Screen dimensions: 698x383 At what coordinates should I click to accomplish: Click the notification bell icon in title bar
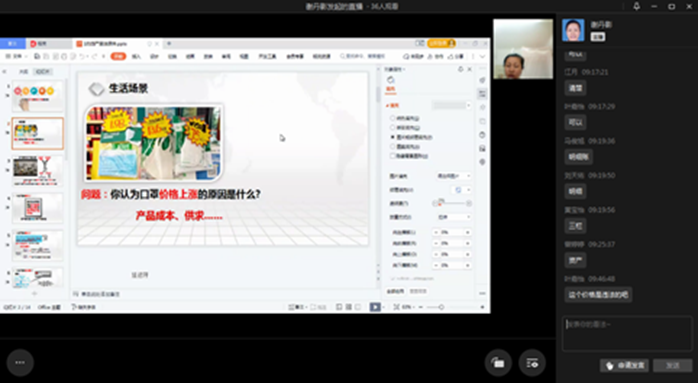(x=637, y=6)
